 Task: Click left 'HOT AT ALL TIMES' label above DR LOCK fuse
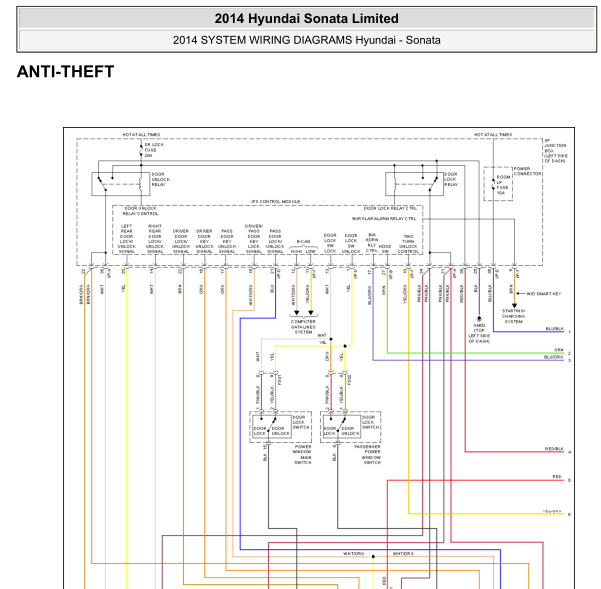click(x=141, y=135)
